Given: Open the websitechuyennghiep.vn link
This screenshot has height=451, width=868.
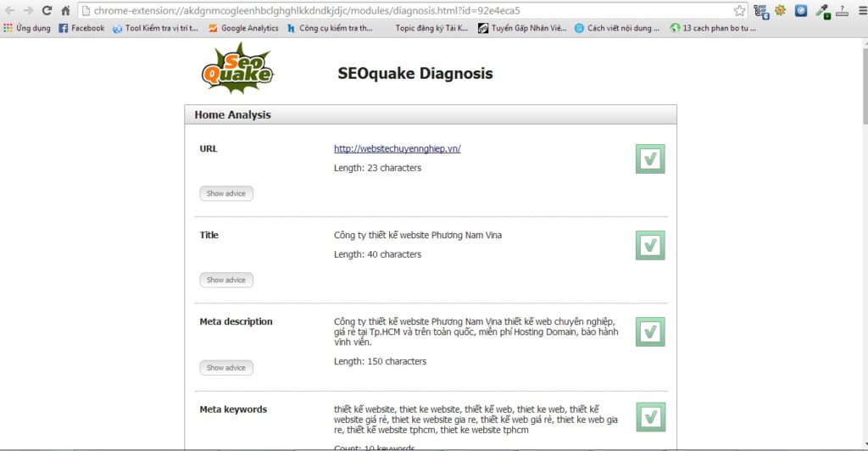Looking at the screenshot, I should click(x=397, y=148).
